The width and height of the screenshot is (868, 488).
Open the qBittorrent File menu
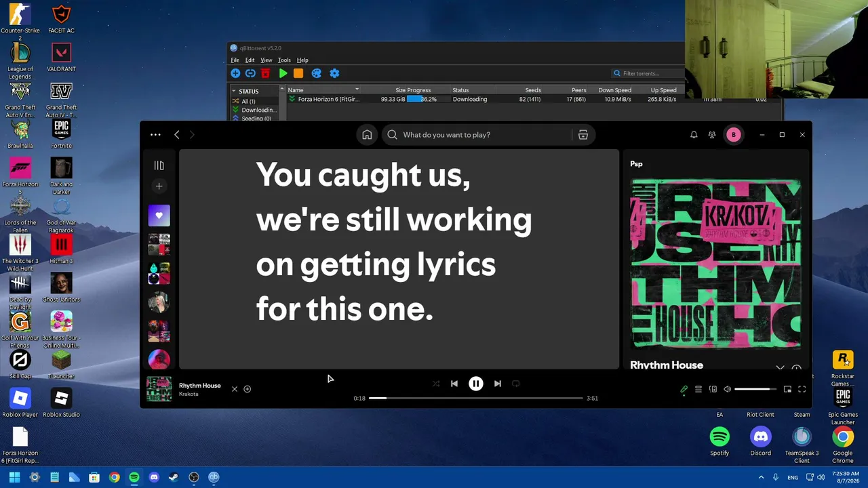coord(235,60)
